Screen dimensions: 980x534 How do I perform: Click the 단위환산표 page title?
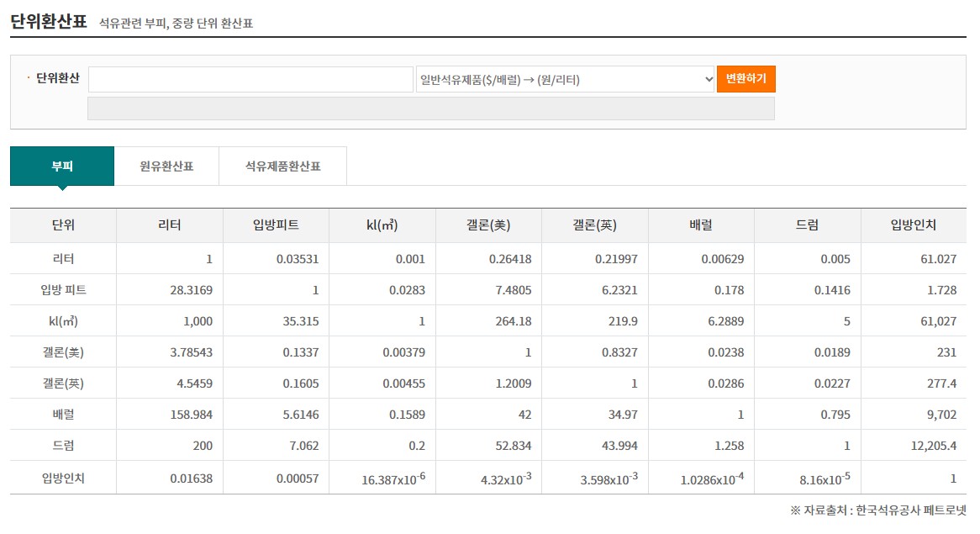(x=49, y=21)
